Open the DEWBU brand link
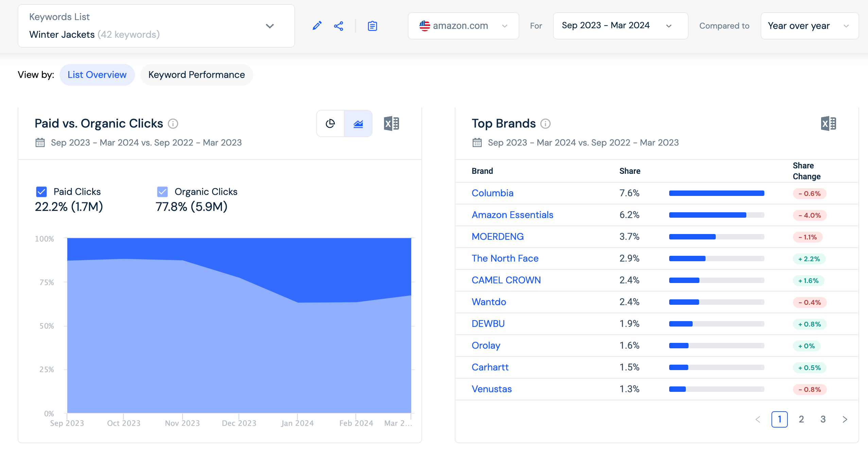 488,324
